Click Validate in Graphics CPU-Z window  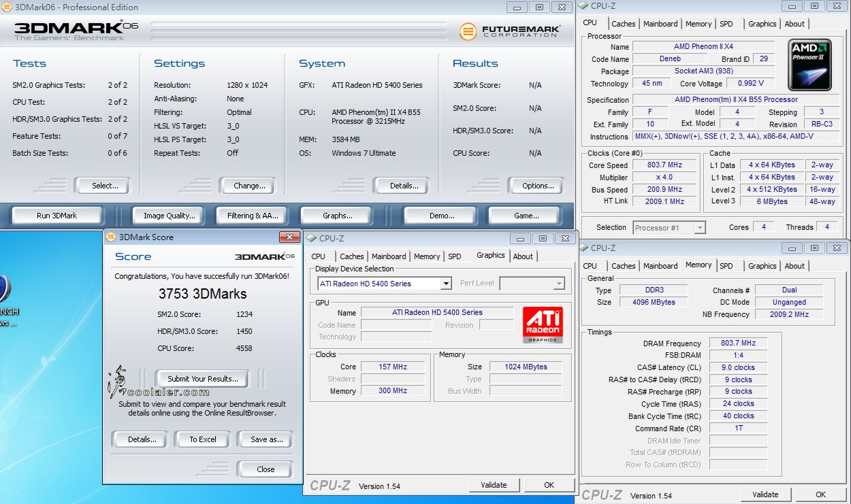[494, 485]
